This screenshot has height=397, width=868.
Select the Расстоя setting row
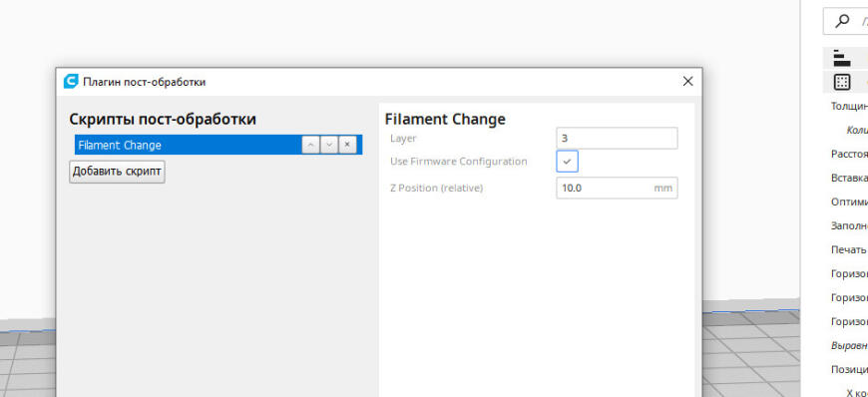(849, 154)
